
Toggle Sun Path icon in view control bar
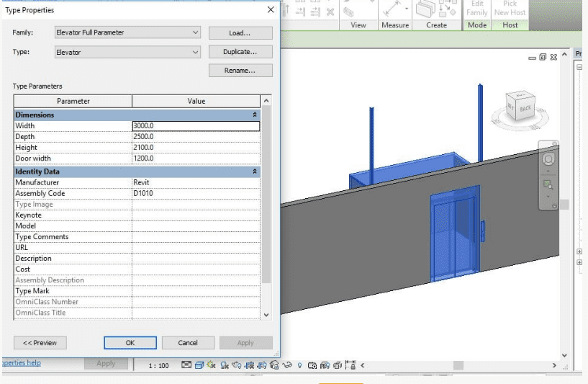pyautogui.click(x=212, y=365)
